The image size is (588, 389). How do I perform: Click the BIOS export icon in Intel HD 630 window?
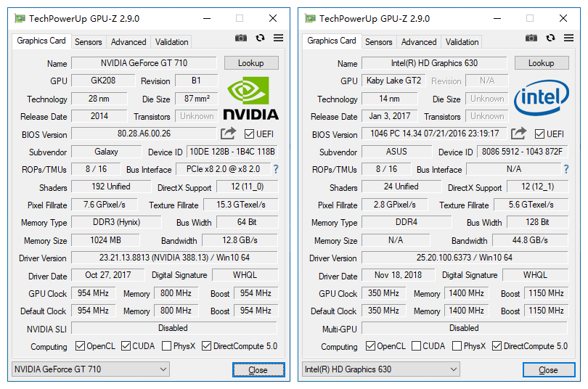coord(518,133)
